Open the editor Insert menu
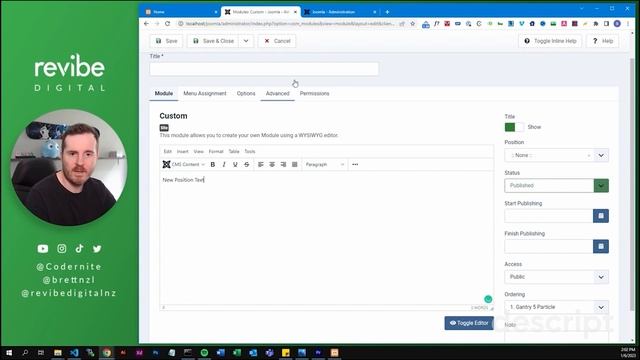This screenshot has height=360, width=640. (x=182, y=151)
